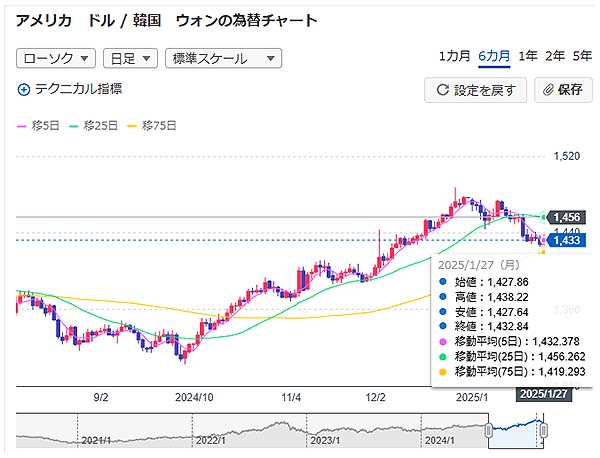Click the 2025/1/27（月） tooltip date header

pos(479,265)
